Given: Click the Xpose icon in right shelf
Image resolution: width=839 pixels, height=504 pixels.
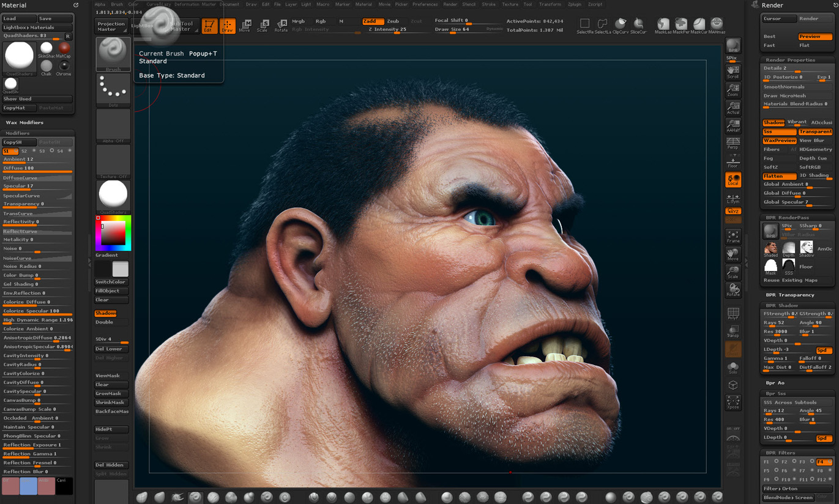Looking at the screenshot, I should pyautogui.click(x=733, y=402).
